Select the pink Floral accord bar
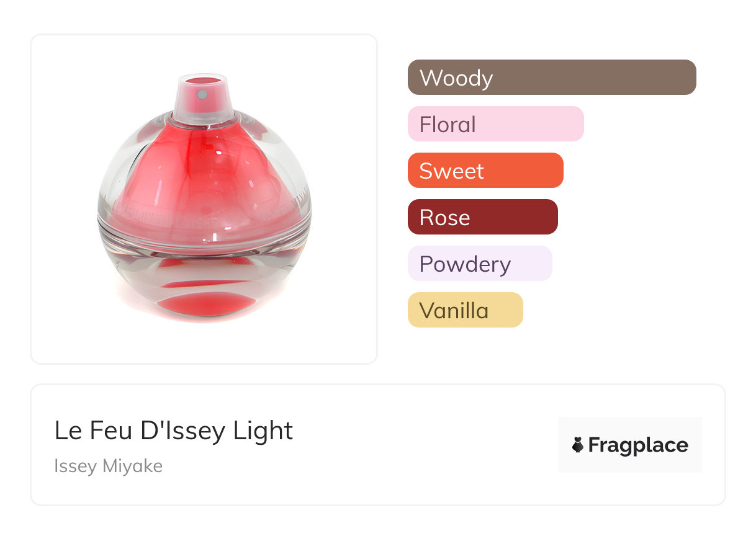The width and height of the screenshot is (756, 536). point(495,124)
